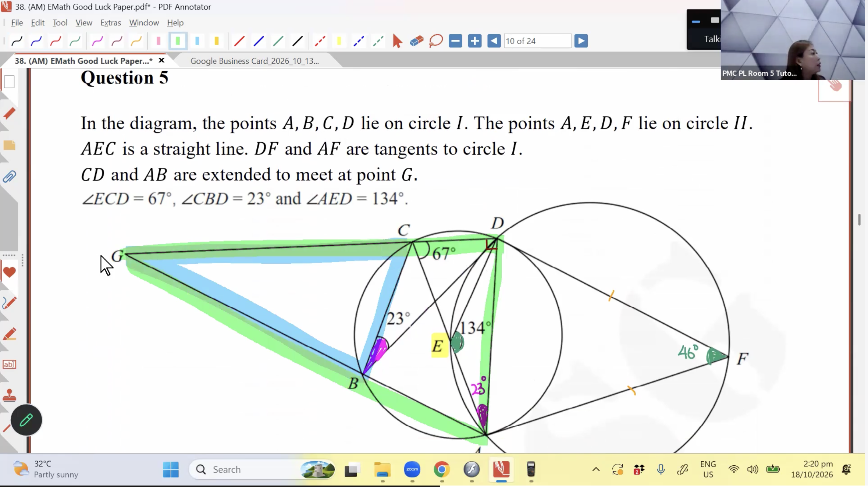Image resolution: width=868 pixels, height=487 pixels.
Task: Open the Tool menu
Action: tap(60, 22)
